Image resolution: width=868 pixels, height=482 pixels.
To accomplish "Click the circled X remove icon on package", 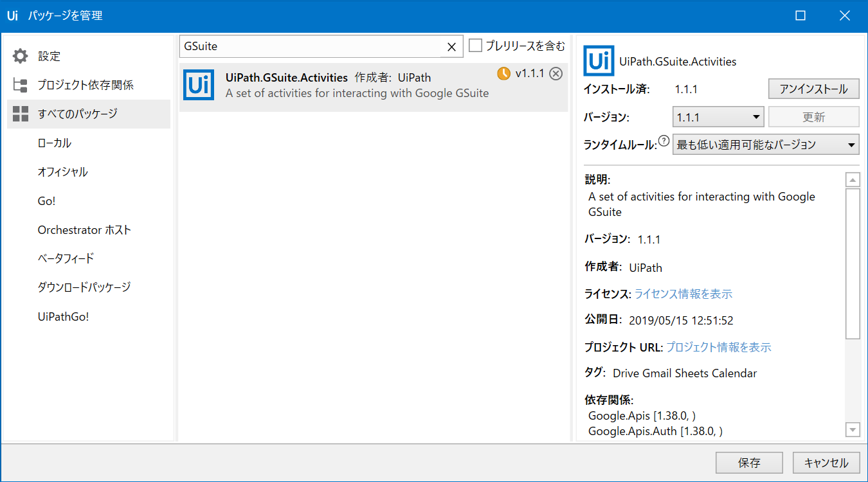I will pyautogui.click(x=556, y=74).
